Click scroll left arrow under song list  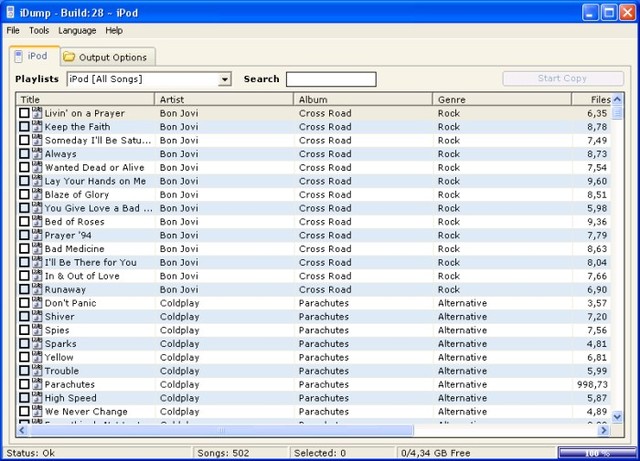pos(22,430)
